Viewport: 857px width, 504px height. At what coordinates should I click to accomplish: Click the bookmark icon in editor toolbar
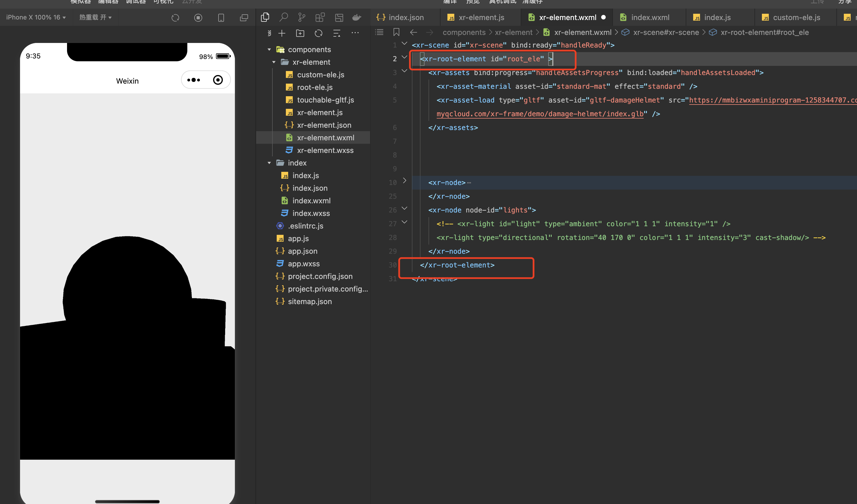pos(396,32)
